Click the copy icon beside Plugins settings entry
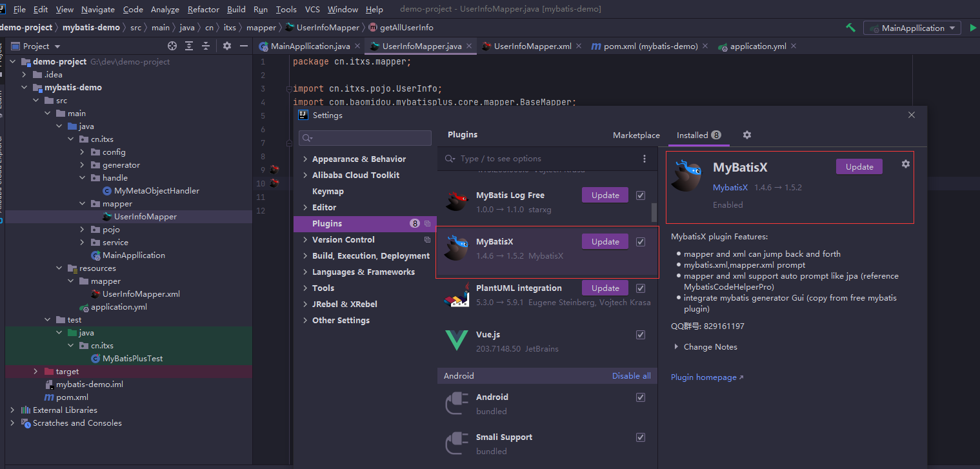Viewport: 980px width, 469px height. [x=427, y=223]
